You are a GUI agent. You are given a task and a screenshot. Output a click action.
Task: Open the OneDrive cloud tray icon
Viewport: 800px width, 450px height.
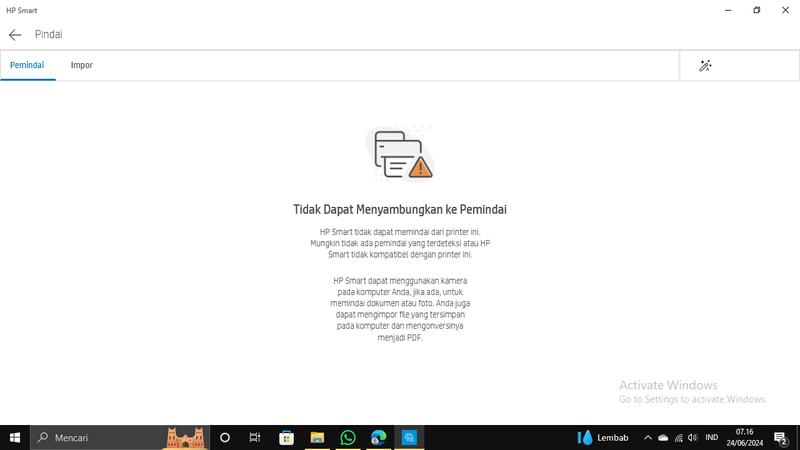click(663, 438)
